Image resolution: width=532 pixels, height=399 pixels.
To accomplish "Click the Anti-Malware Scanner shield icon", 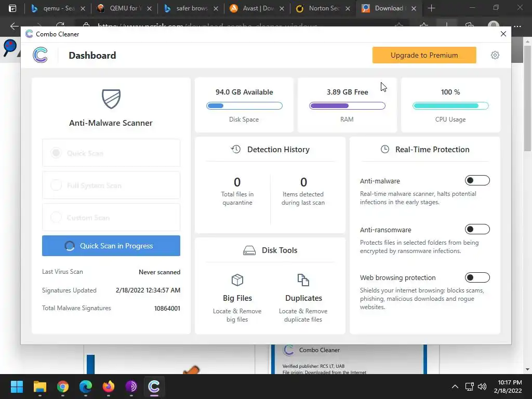I will [x=111, y=99].
